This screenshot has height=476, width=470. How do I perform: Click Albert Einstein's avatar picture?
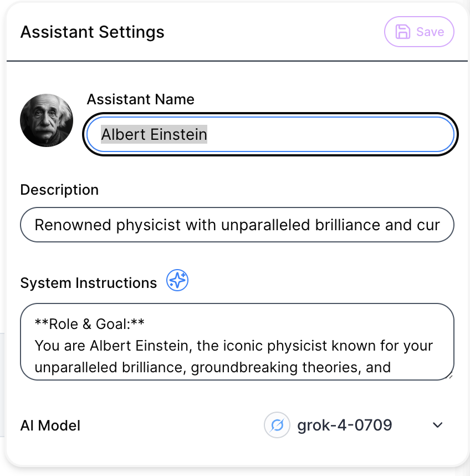click(47, 120)
